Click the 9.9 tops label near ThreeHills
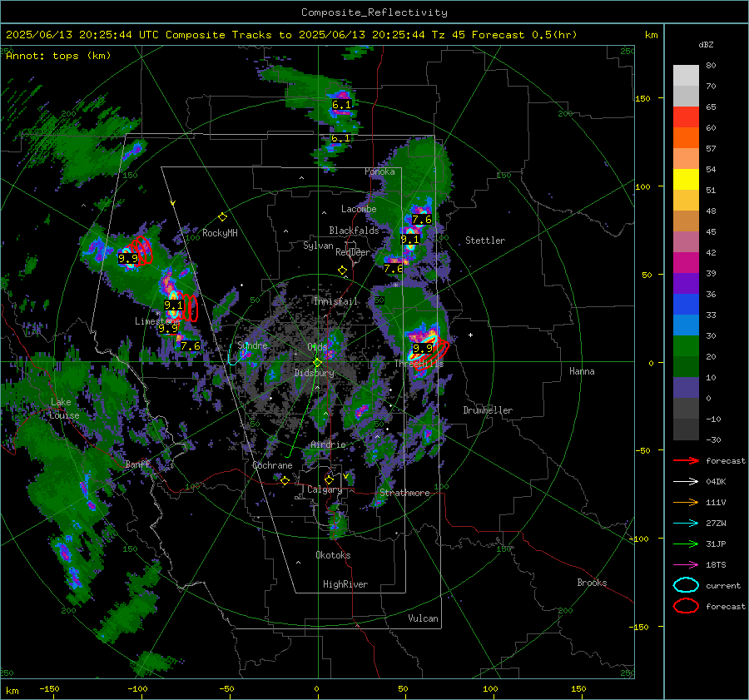749x700 pixels. tap(422, 348)
